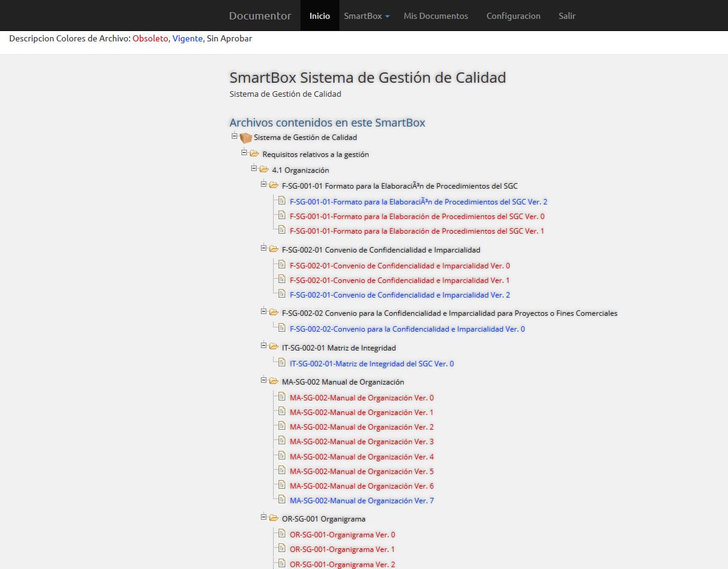Screen dimensions: 728x569
Task: Click the folder icon of Requisitos relativos a la gestión
Action: coord(254,153)
